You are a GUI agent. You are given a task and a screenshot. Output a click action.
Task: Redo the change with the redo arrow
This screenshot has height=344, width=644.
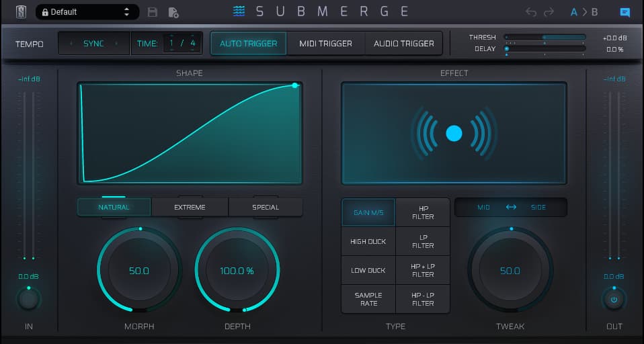(549, 12)
